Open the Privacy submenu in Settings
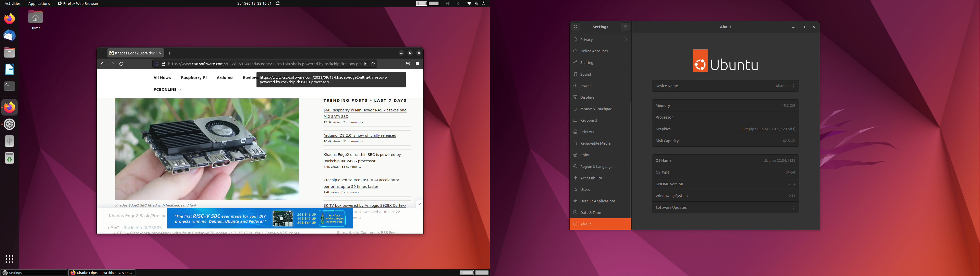 pos(600,40)
